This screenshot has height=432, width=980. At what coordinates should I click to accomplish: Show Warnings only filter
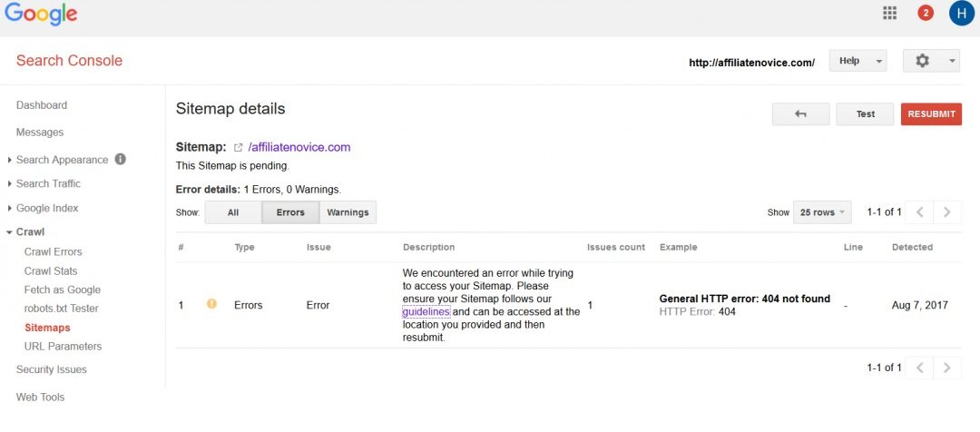pos(348,212)
